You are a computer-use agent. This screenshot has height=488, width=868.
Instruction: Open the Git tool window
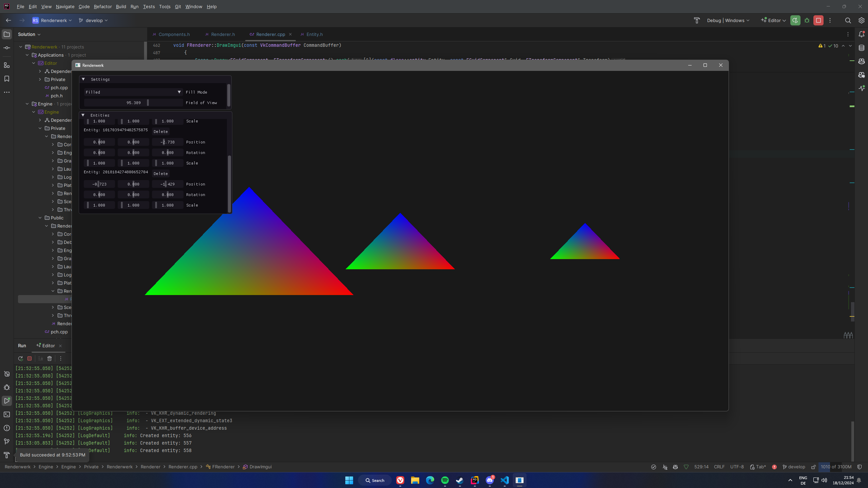click(x=7, y=442)
